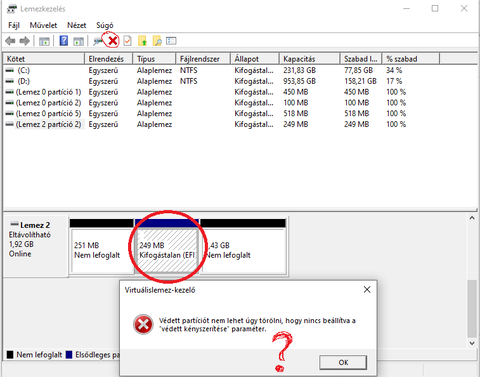Click the drive icon next to (D:)
The image size is (480, 377).
[x=10, y=81]
